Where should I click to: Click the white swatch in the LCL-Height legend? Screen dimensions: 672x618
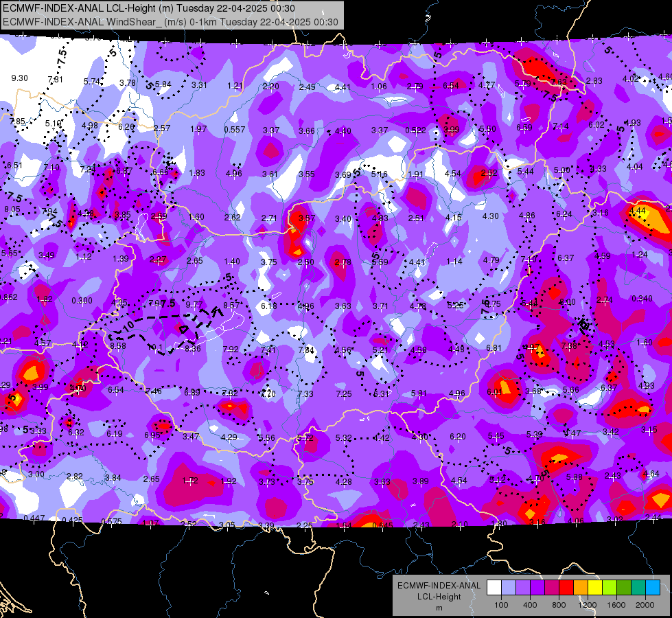pyautogui.click(x=494, y=587)
